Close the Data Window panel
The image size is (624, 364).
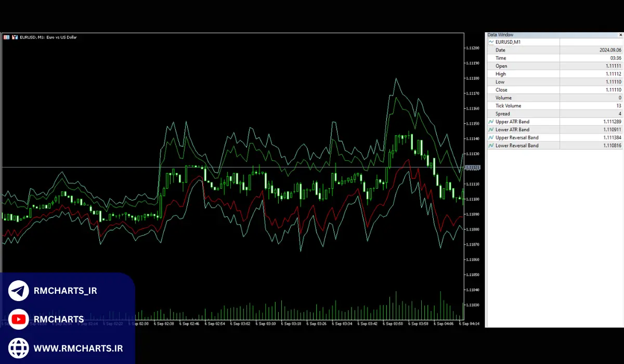[620, 34]
